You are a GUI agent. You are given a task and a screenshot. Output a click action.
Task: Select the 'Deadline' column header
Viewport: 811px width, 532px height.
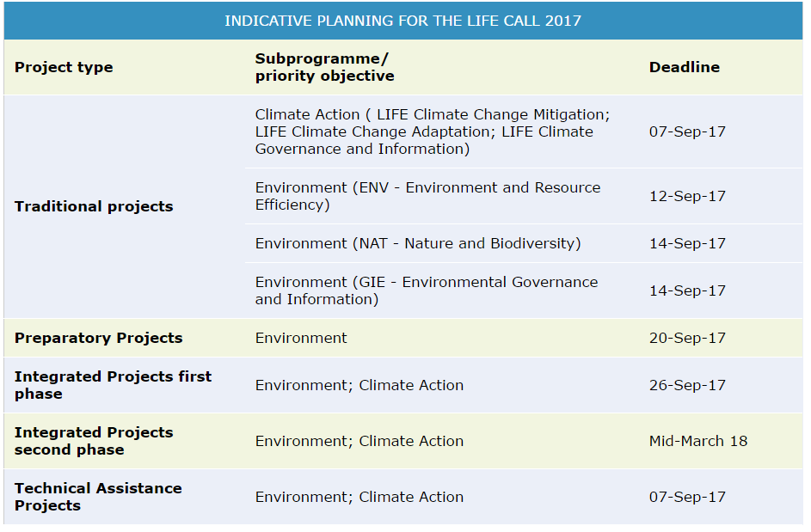[684, 67]
